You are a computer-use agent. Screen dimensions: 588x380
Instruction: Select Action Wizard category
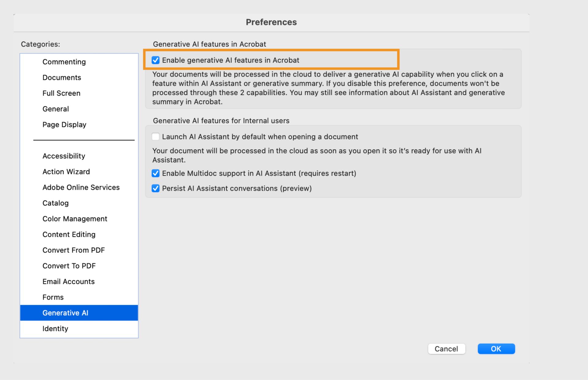[x=66, y=172]
